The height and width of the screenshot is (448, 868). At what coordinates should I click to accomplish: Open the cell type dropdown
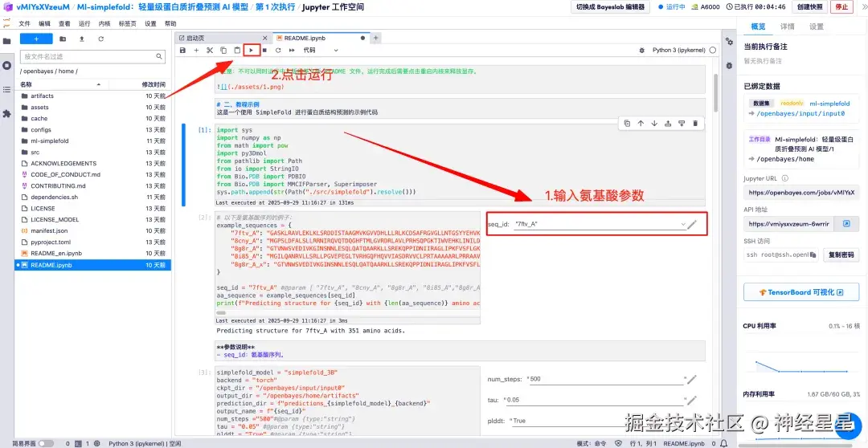tap(321, 50)
